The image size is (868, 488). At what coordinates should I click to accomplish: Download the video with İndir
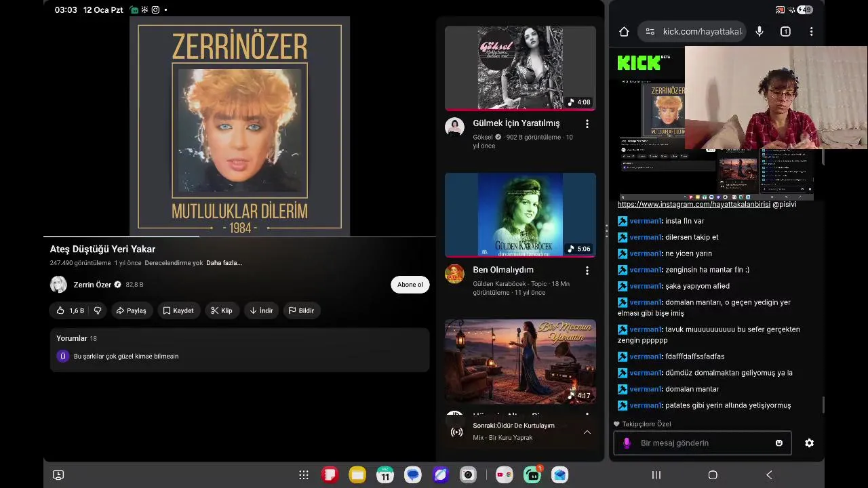[261, 310]
